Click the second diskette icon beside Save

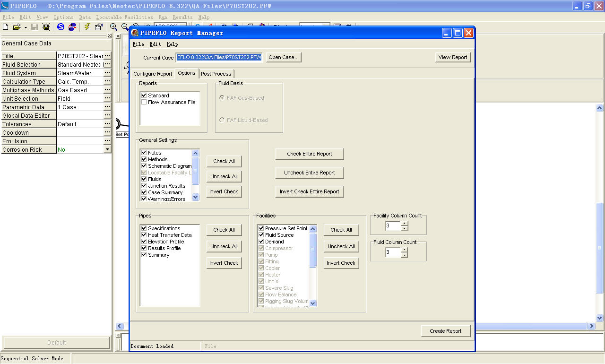[x=46, y=27]
